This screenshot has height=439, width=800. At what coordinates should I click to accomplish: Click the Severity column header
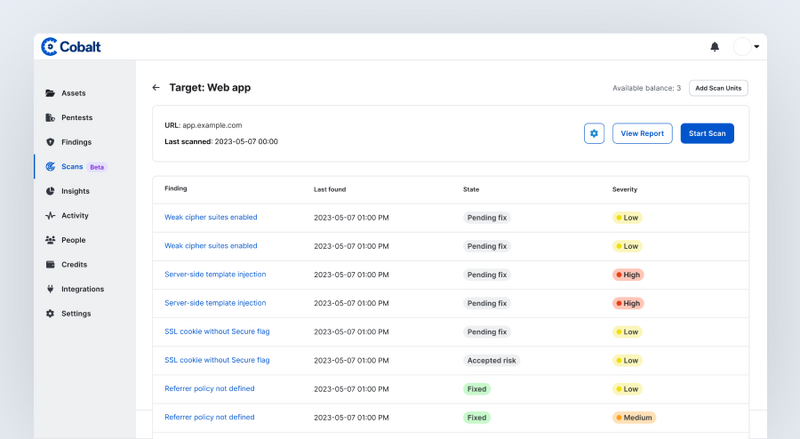point(624,189)
